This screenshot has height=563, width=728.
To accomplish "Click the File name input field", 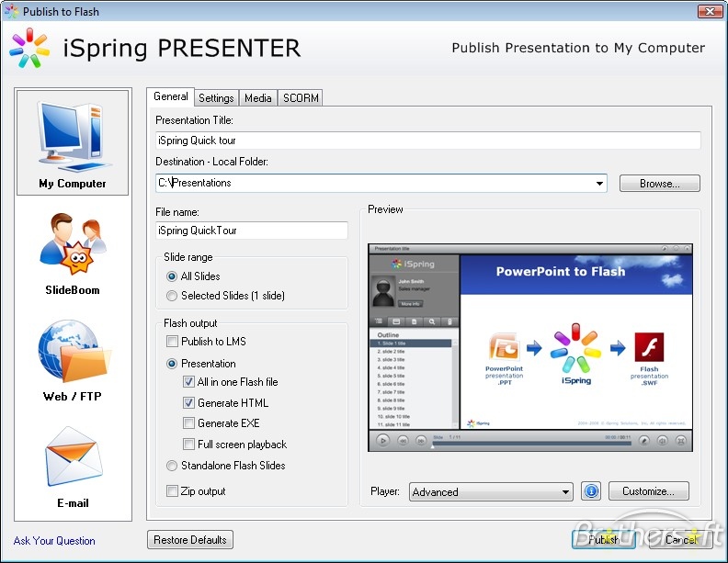I will click(251, 231).
